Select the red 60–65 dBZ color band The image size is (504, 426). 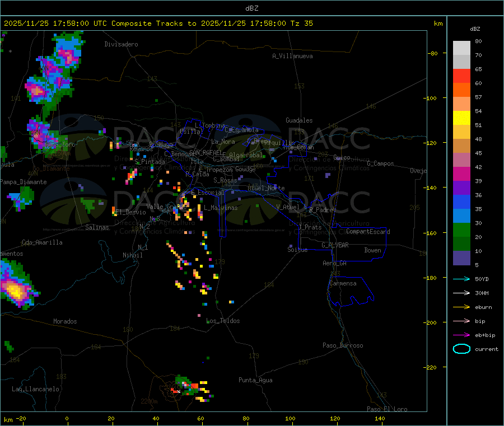click(x=461, y=76)
